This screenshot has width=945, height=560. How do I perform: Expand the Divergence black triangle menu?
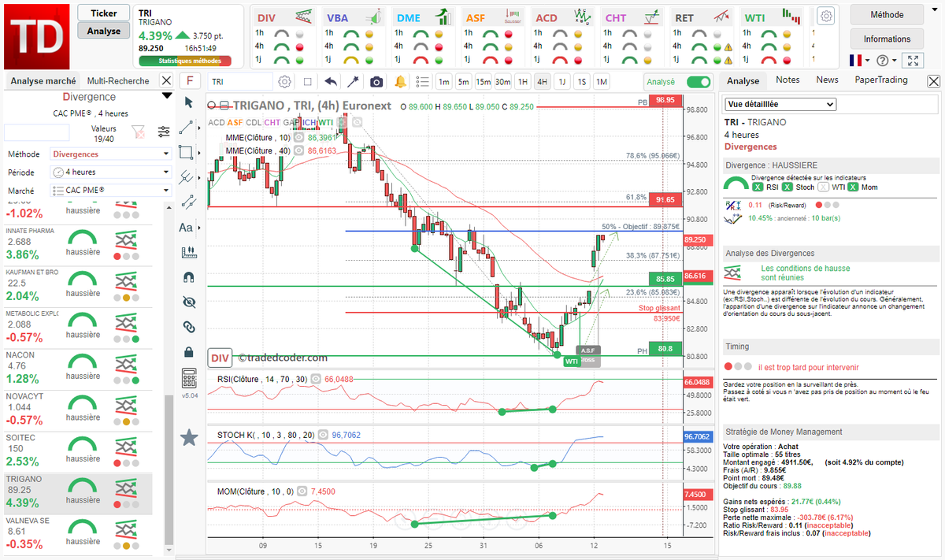click(165, 96)
